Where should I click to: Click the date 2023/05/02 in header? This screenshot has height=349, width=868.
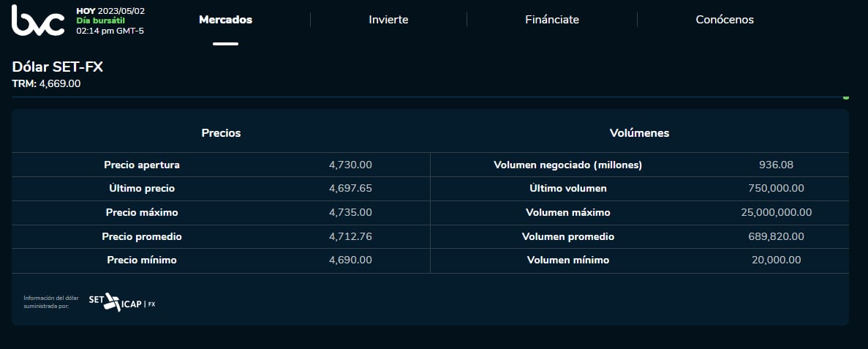[122, 11]
